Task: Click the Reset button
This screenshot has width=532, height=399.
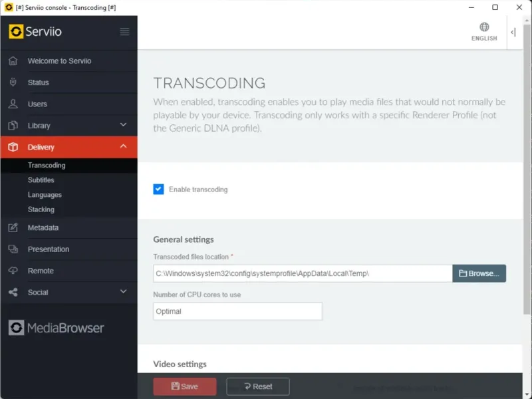Action: pos(258,386)
